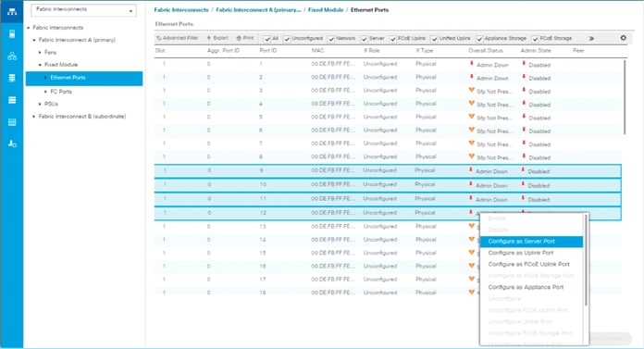Image resolution: width=644 pixels, height=349 pixels.
Task: Open the VM icon in the sidebar
Action: (12, 100)
